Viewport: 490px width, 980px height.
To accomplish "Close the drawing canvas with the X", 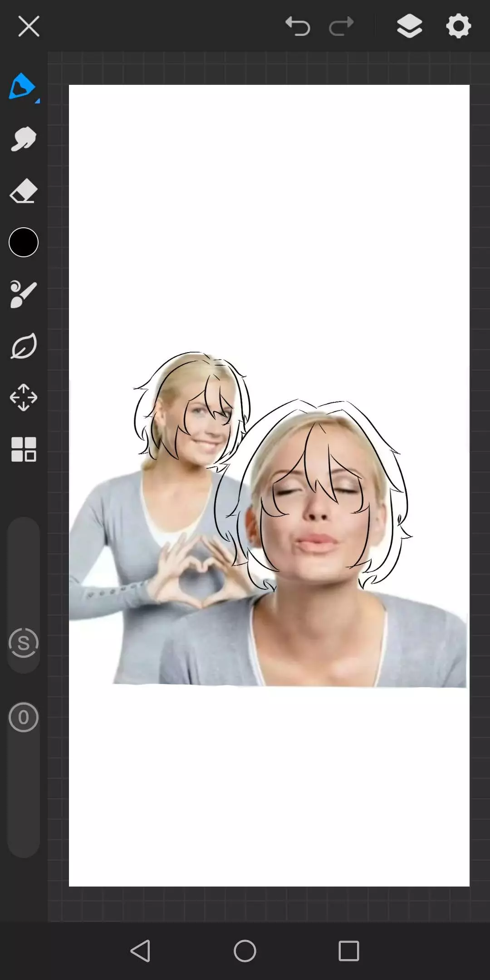I will 29,26.
